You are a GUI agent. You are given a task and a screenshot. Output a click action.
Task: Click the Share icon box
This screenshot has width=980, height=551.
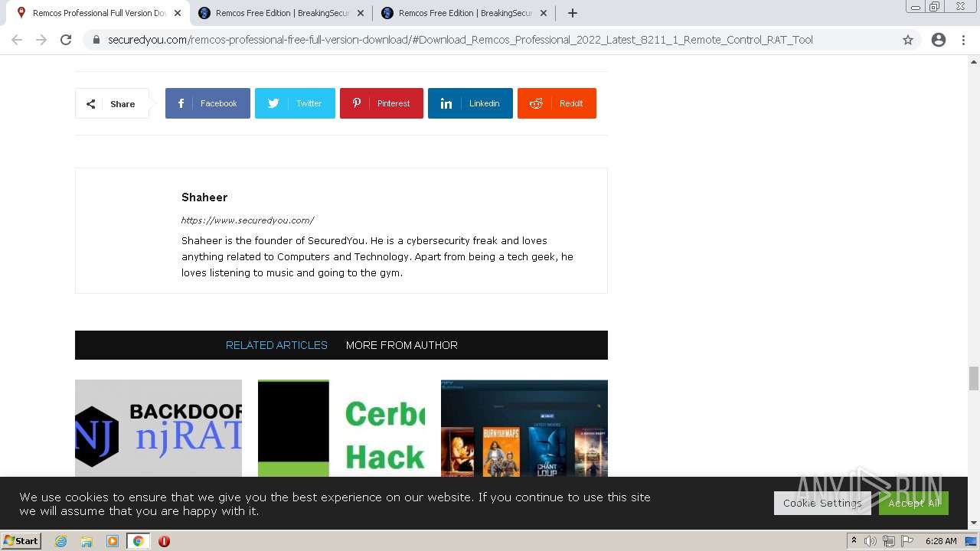click(x=112, y=103)
